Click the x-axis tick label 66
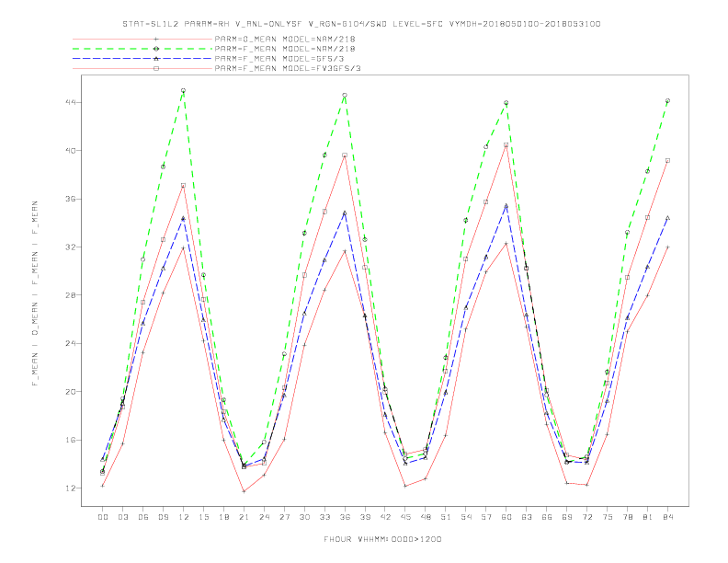 (x=547, y=517)
